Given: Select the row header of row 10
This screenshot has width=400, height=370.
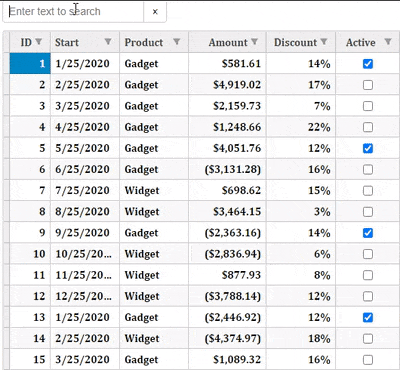Looking at the screenshot, I should [x=6, y=254].
